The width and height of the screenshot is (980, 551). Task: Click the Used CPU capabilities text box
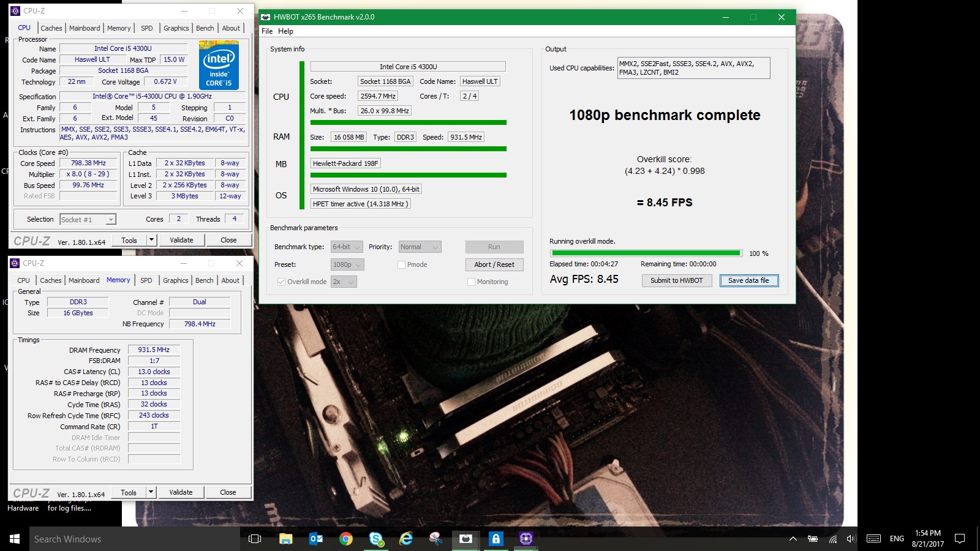(x=693, y=68)
